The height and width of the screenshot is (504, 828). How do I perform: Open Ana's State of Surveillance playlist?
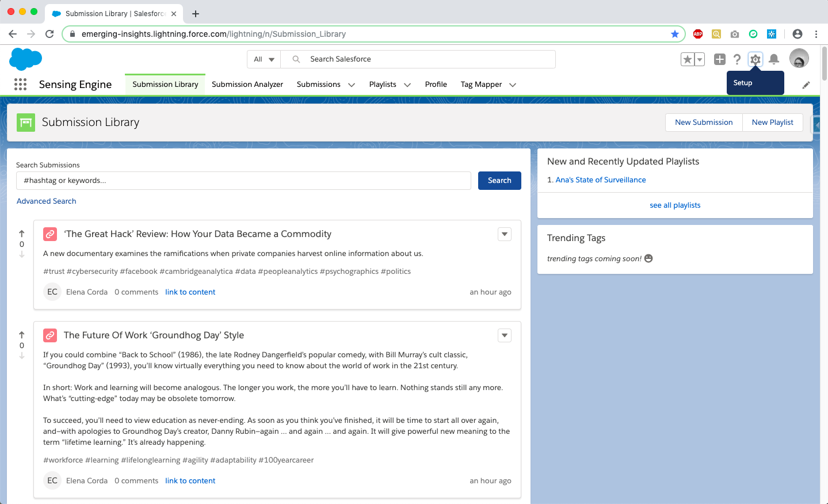601,180
